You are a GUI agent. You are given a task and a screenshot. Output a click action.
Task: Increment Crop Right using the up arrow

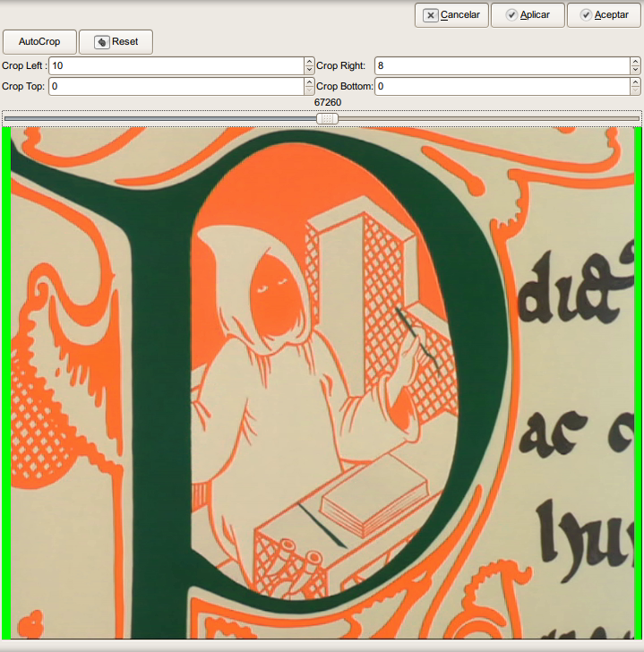coord(635,62)
